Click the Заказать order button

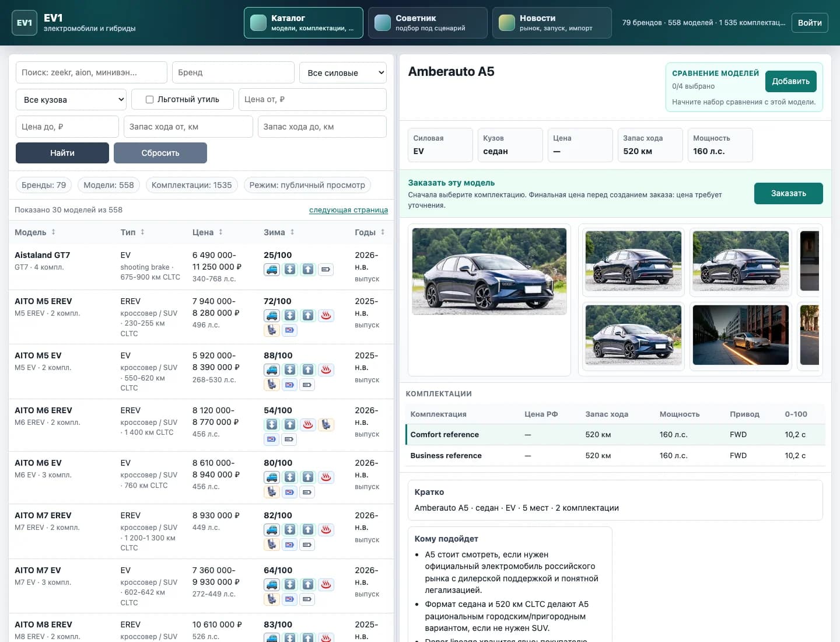789,193
